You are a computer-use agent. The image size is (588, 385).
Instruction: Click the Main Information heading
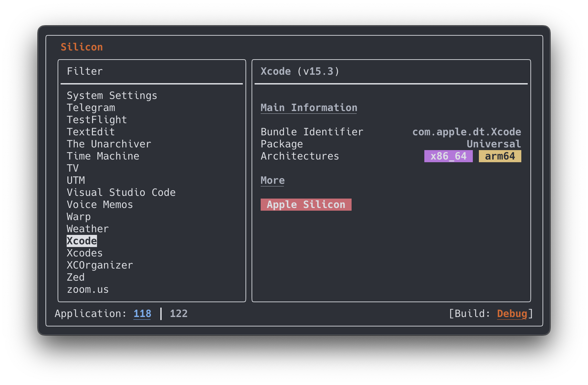coord(309,108)
